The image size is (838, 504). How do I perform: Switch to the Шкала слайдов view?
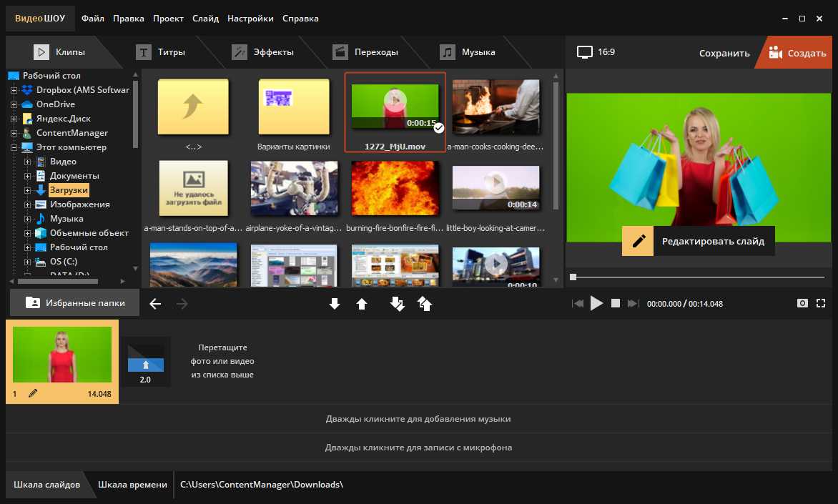tap(46, 485)
